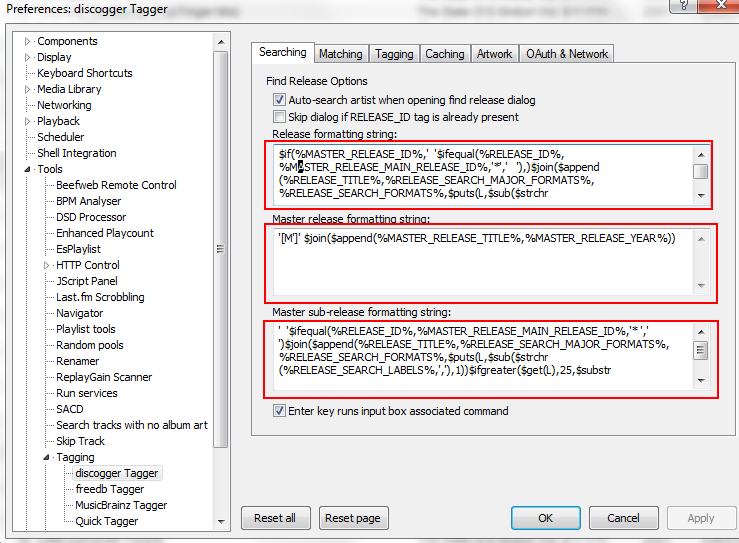Expand the HTTP Control node

click(46, 265)
